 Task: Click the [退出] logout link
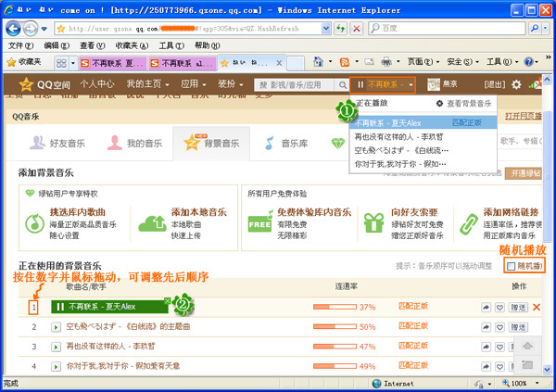point(495,84)
